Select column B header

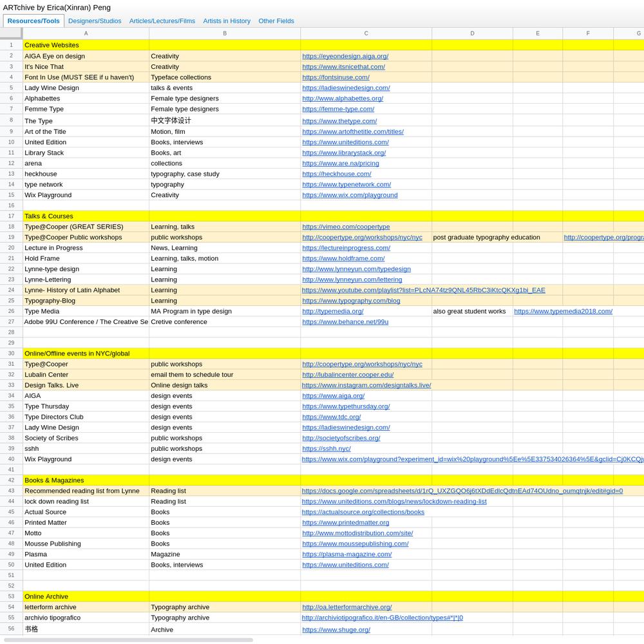coord(225,33)
